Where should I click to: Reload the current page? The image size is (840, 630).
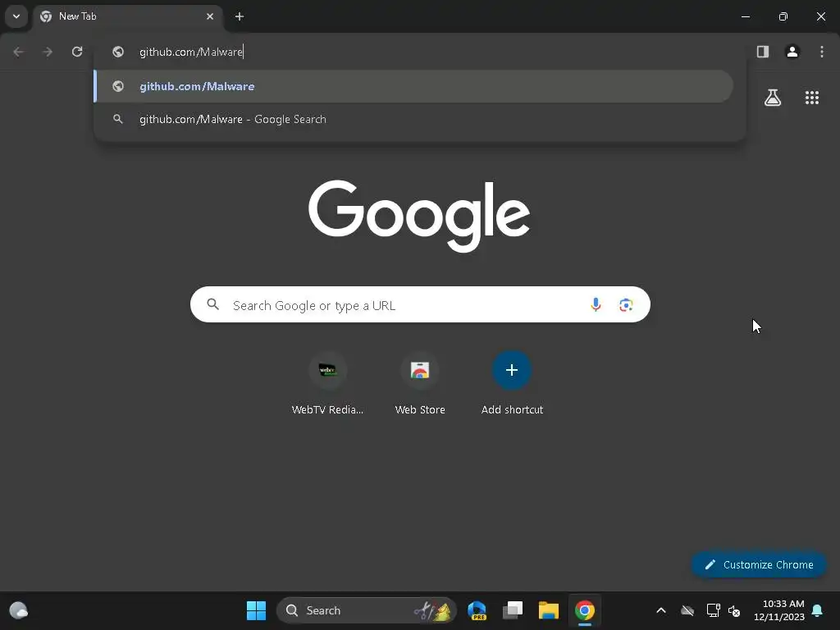pos(77,52)
